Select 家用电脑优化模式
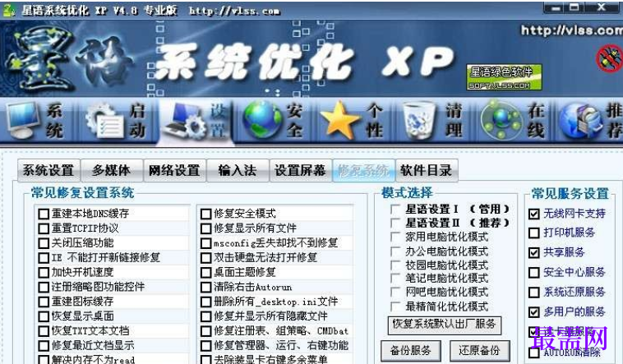This screenshot has width=623, height=364. (x=395, y=237)
